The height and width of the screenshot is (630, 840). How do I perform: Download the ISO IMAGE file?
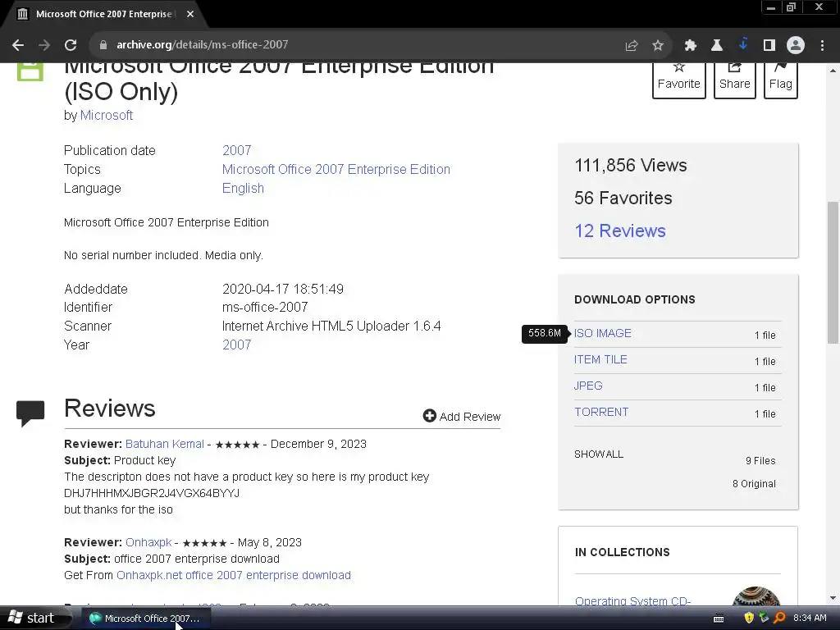point(603,333)
